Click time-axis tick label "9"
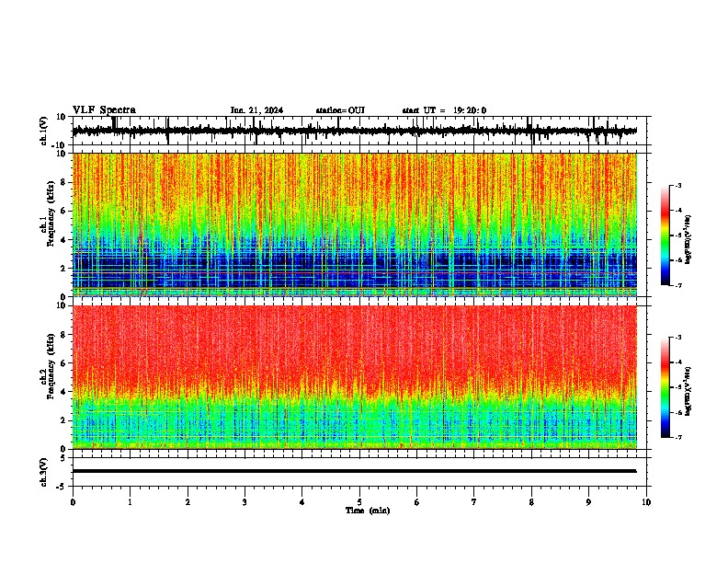This screenshot has height=563, width=728. point(588,502)
